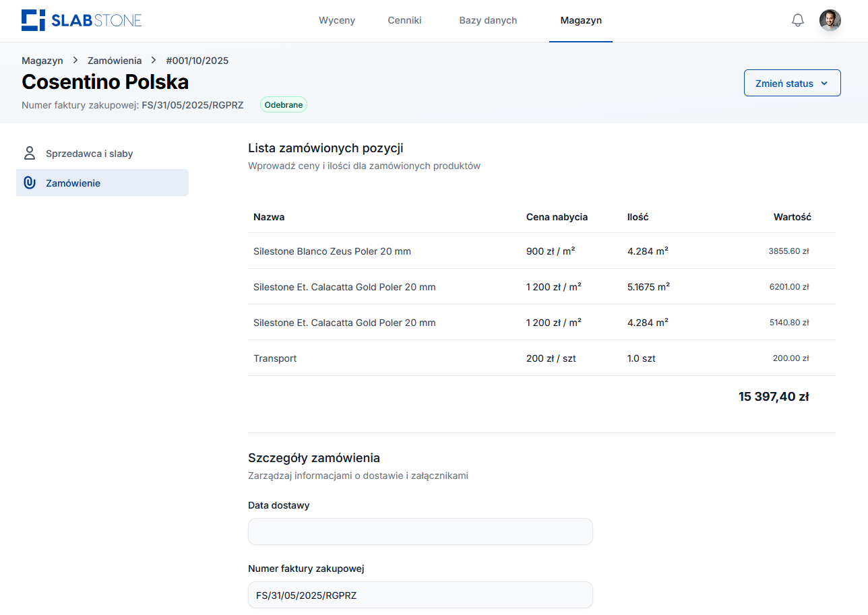
Task: Expand the Zmień status dropdown
Action: pos(792,84)
